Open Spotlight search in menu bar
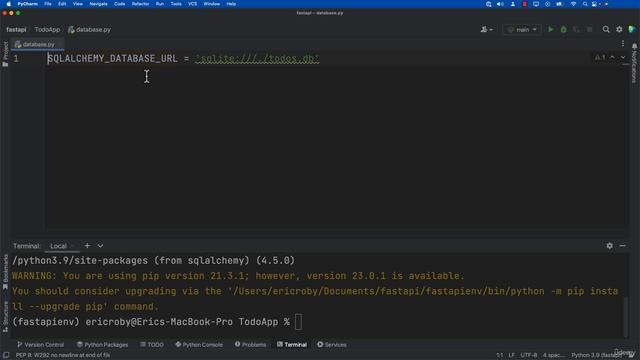The image size is (640, 360). 585,4
